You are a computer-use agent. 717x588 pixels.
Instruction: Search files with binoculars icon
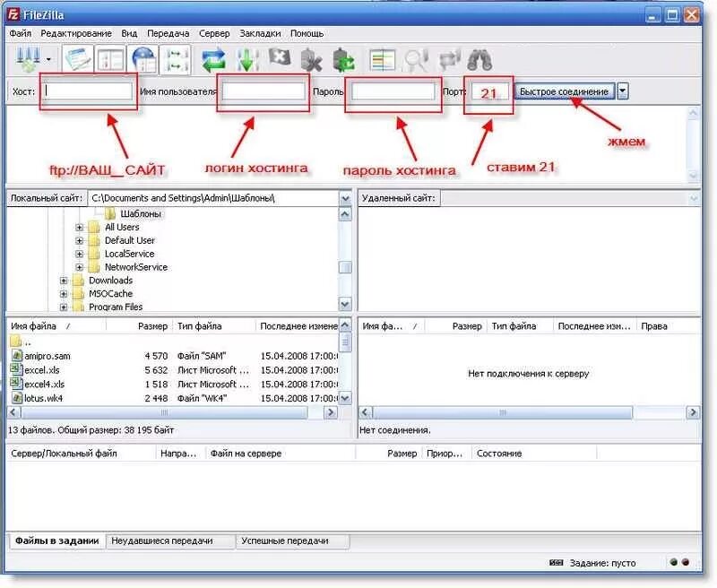[x=479, y=60]
